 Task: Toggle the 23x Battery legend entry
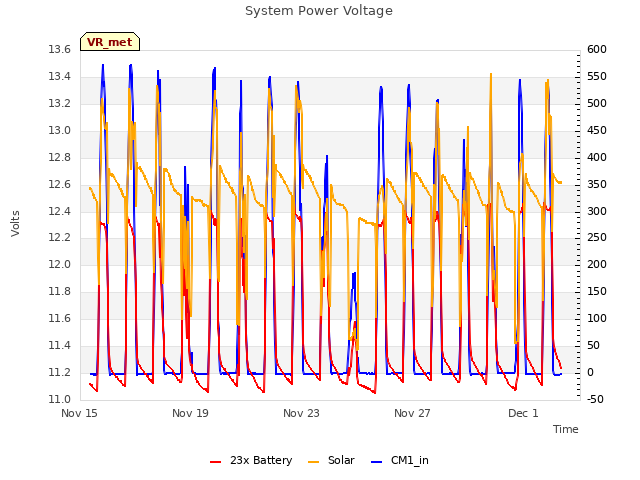(251, 460)
